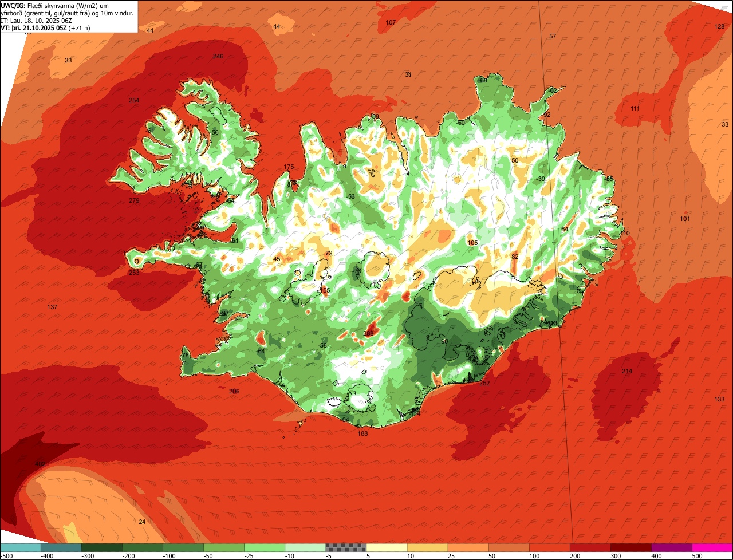
Task: Click the '72' value in the highlands
Action: tap(329, 253)
